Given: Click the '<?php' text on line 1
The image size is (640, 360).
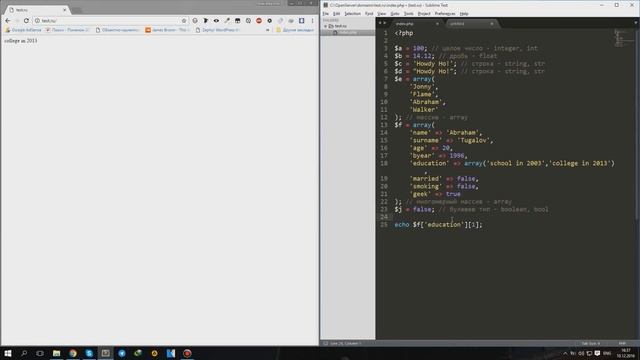Looking at the screenshot, I should pyautogui.click(x=404, y=33).
